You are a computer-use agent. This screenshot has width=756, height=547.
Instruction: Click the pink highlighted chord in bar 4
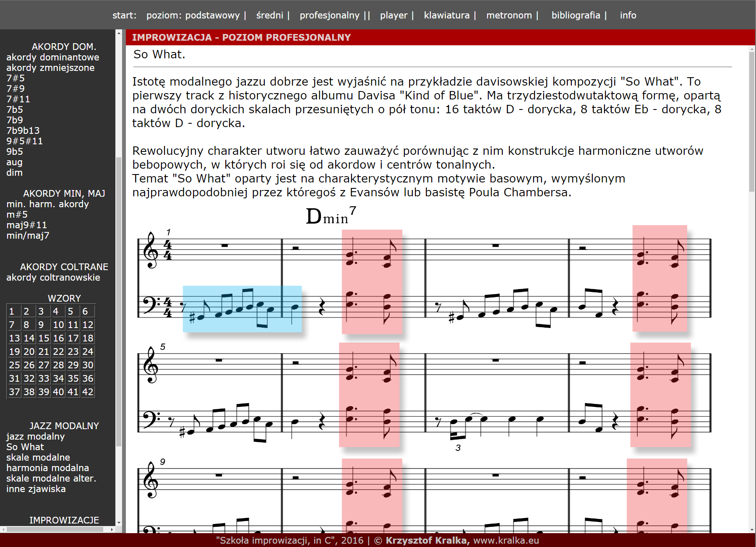tap(660, 278)
